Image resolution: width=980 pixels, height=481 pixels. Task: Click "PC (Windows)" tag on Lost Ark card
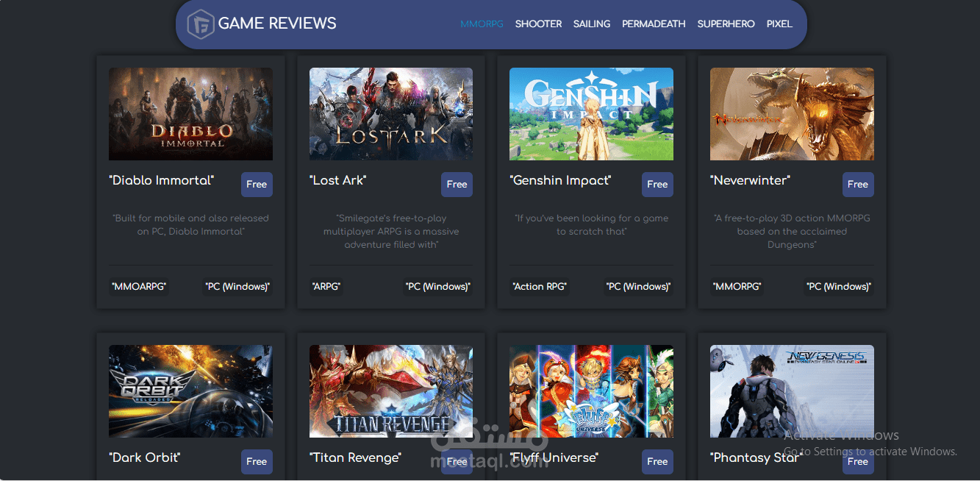pos(438,287)
